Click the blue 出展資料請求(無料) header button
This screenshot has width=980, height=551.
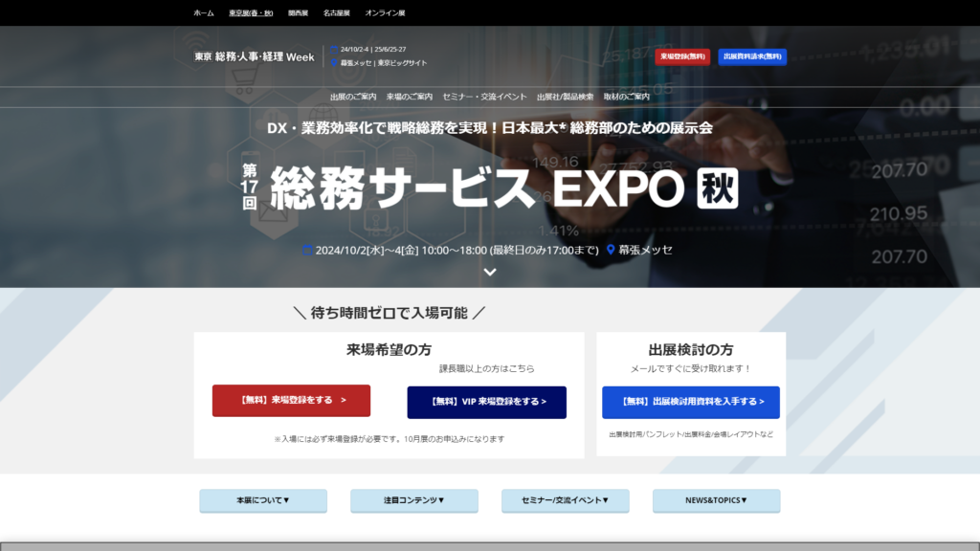752,56
